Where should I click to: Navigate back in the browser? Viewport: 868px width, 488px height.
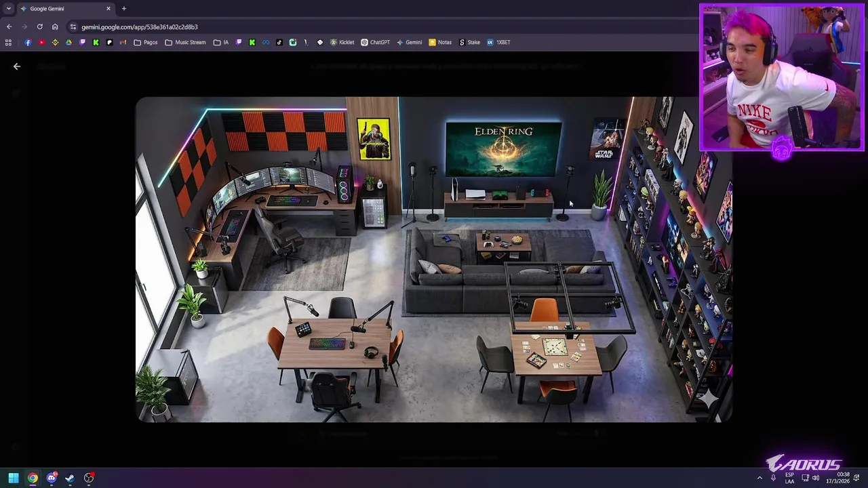pyautogui.click(x=9, y=26)
